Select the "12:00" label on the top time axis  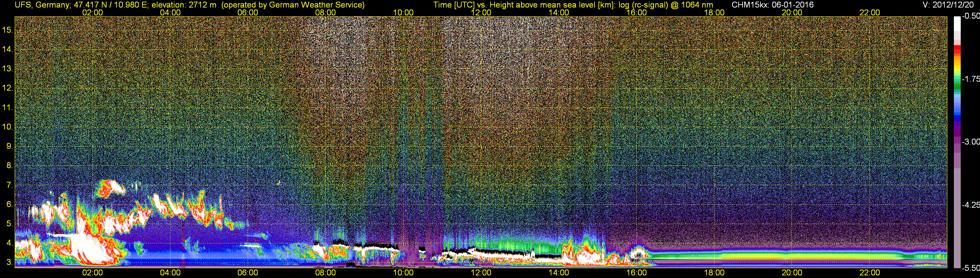pyautogui.click(x=481, y=12)
